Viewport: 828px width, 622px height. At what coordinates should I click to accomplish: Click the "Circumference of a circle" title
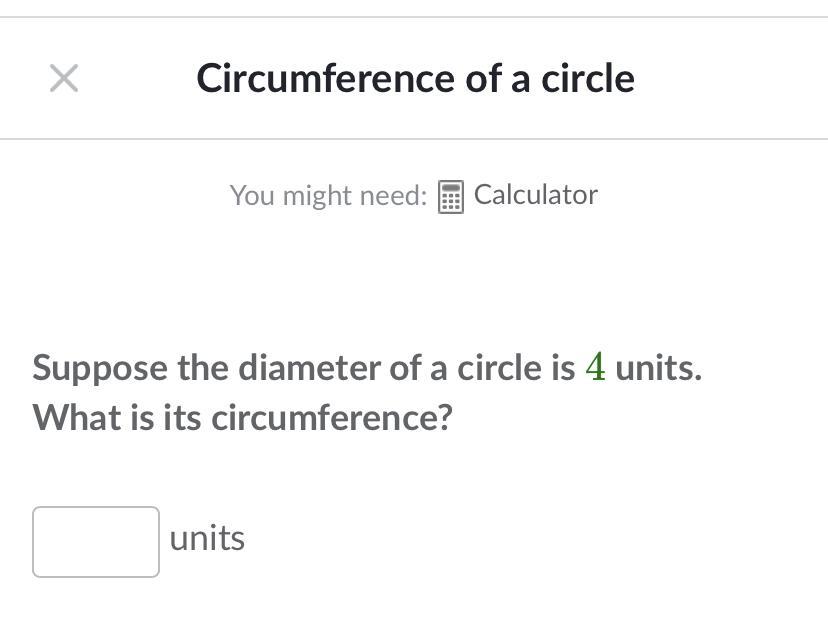tap(415, 78)
